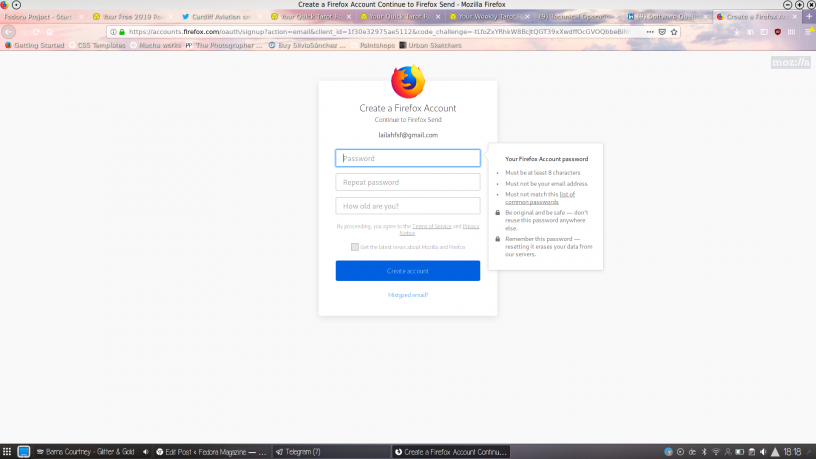
Task: Click the How old are you field
Action: pyautogui.click(x=407, y=206)
